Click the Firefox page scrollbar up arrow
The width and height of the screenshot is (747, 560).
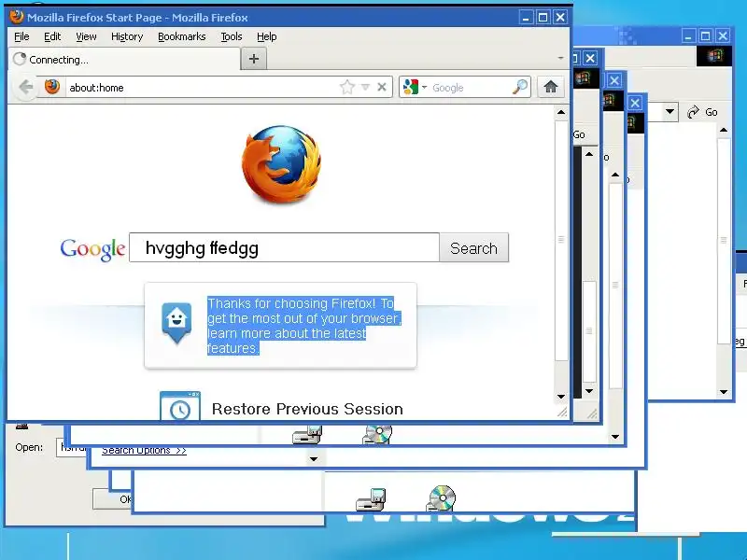coord(561,112)
